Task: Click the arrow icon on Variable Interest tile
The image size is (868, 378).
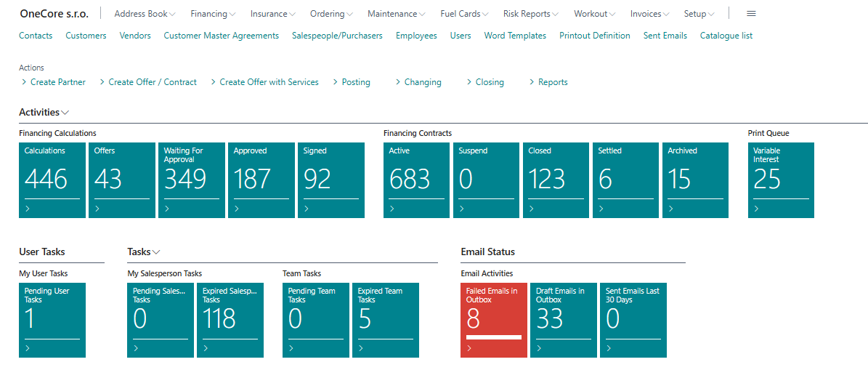Action: coord(757,209)
